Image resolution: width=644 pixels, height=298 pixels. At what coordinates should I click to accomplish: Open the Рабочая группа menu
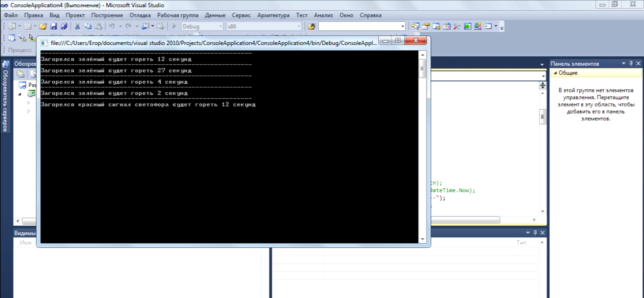(x=178, y=15)
